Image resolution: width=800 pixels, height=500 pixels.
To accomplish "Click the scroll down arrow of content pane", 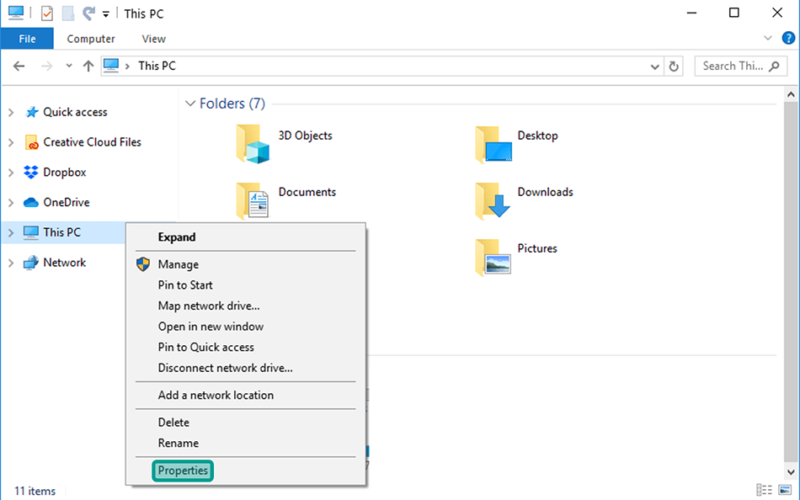I will pos(791,472).
